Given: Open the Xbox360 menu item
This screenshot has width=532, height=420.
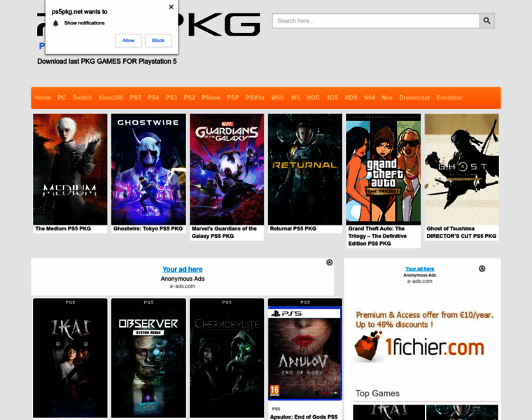Looking at the screenshot, I should pyautogui.click(x=111, y=98).
